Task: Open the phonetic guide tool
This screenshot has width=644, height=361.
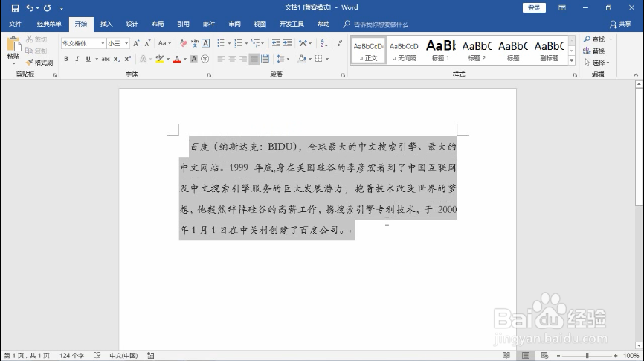Action: click(194, 43)
